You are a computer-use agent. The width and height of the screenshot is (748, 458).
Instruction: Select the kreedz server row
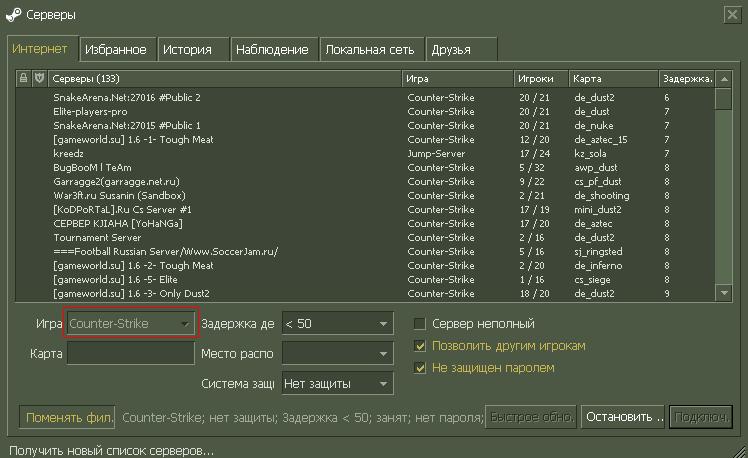(365, 154)
